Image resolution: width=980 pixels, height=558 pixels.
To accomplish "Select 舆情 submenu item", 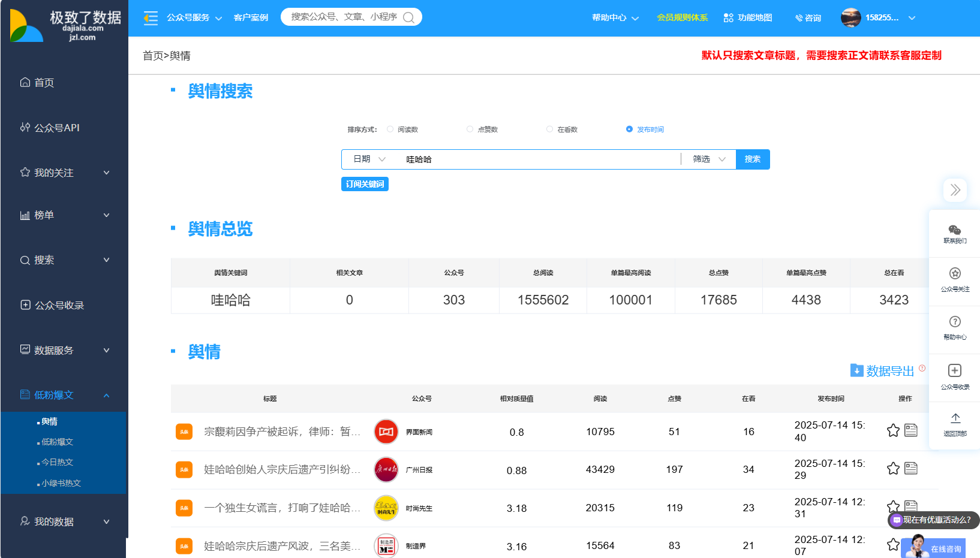I will tap(49, 422).
